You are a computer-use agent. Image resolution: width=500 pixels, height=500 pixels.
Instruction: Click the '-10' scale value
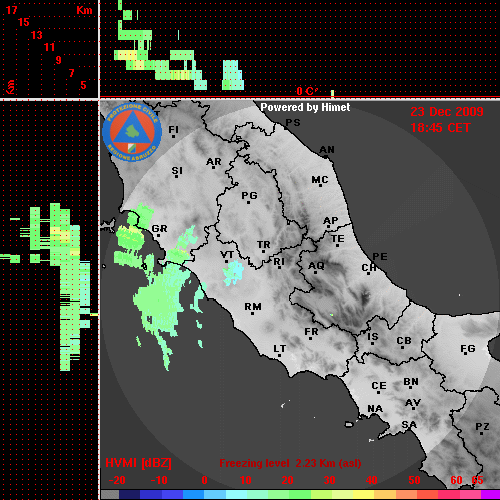159,480
